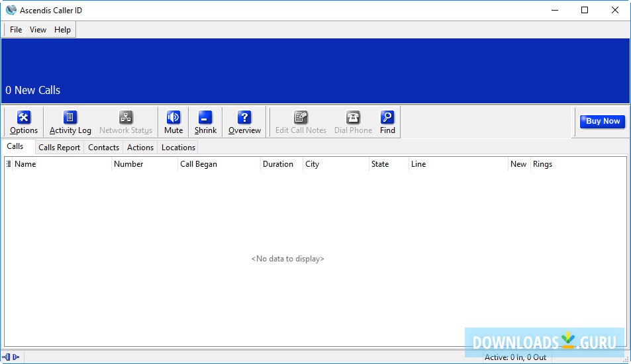The image size is (631, 364).
Task: Switch to the Locations tab
Action: click(x=178, y=147)
